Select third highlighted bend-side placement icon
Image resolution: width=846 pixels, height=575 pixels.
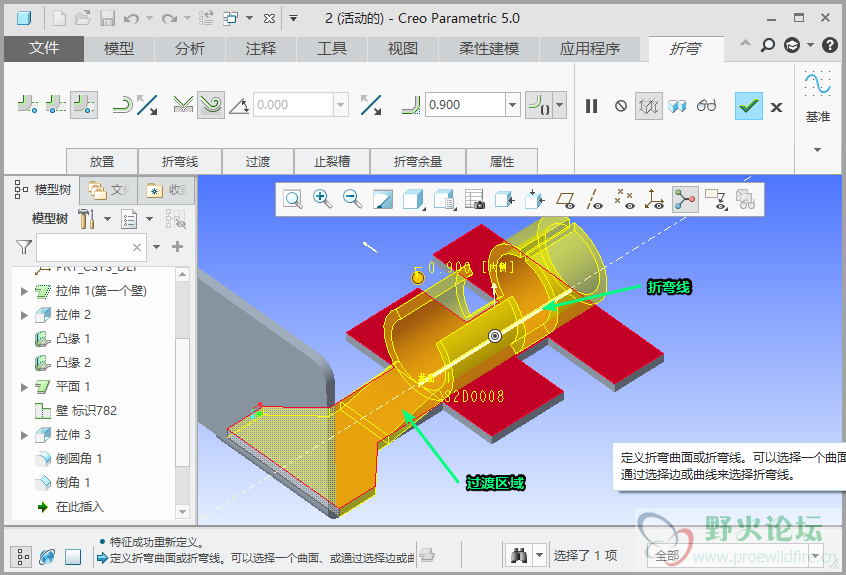[x=84, y=105]
